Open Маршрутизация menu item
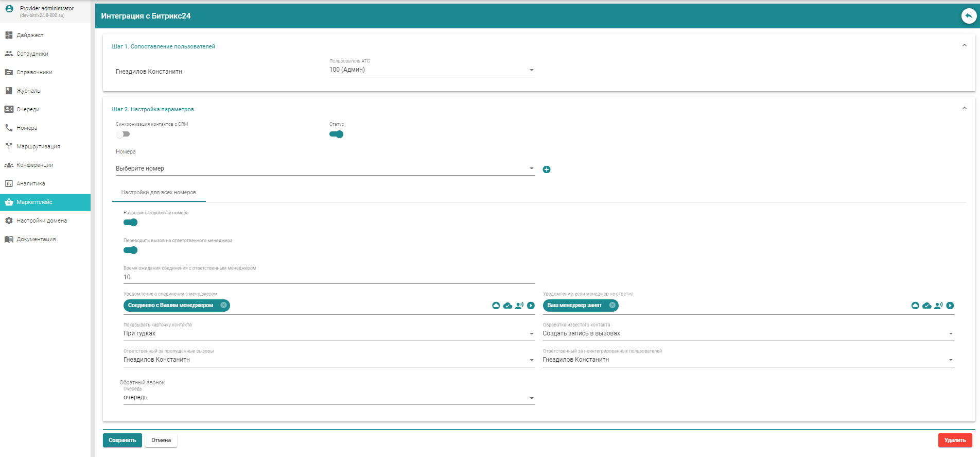The width and height of the screenshot is (980, 457). [45, 146]
